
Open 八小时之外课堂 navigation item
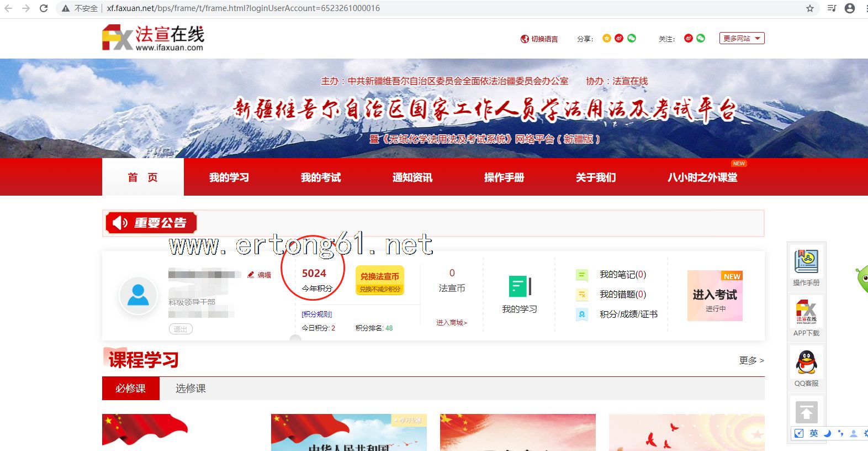[x=702, y=177]
